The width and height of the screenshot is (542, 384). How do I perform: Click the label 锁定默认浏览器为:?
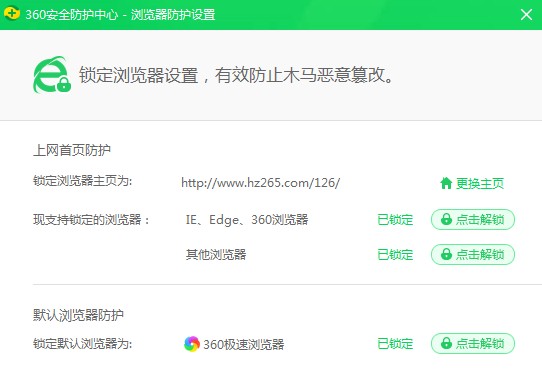(x=83, y=344)
